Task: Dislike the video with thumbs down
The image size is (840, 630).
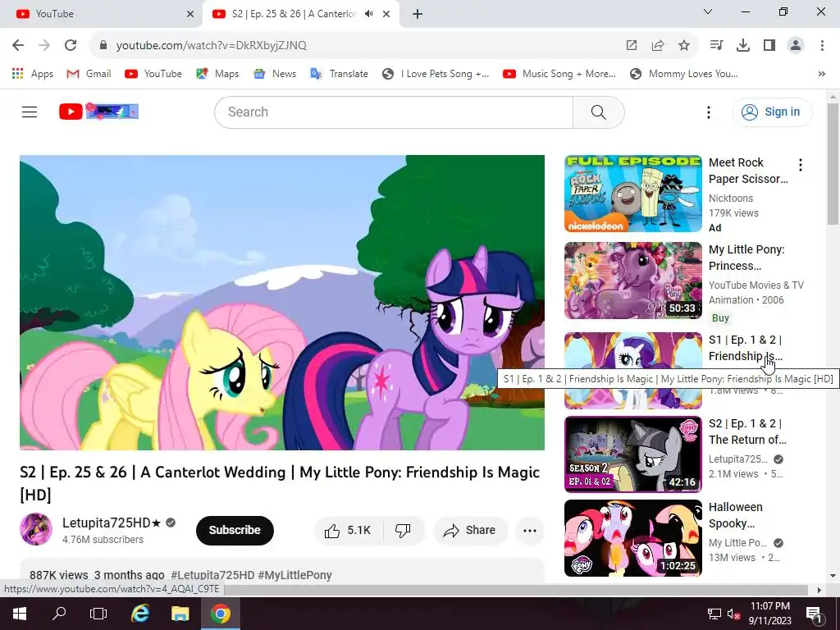Action: [x=403, y=531]
